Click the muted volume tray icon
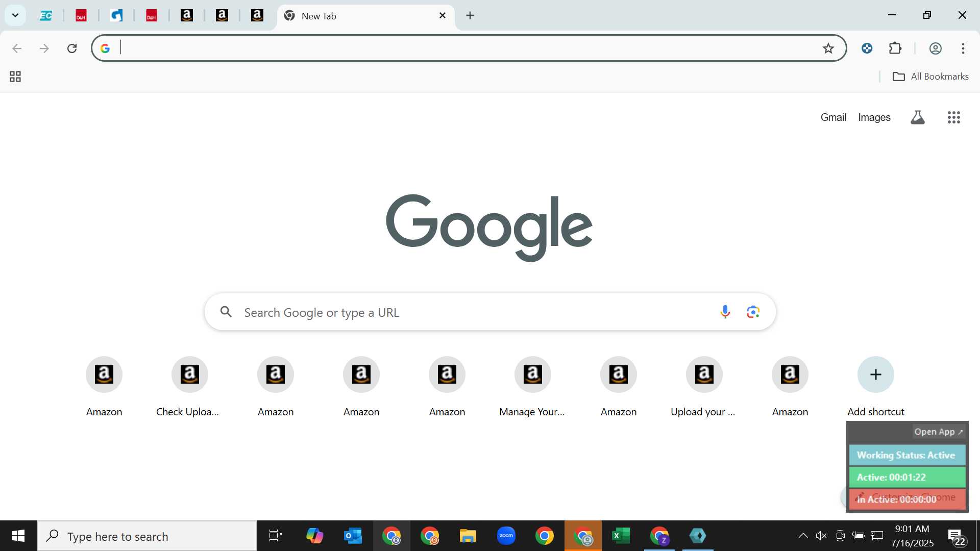980x551 pixels. 821,536
